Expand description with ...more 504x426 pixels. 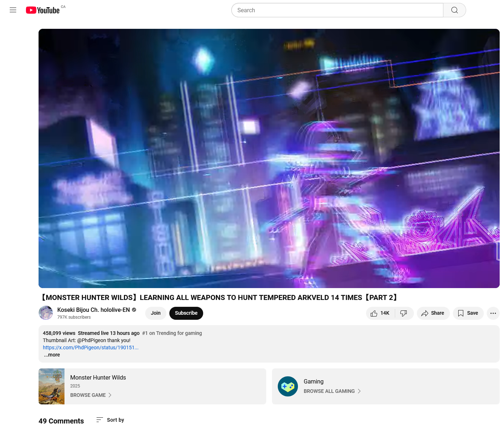[x=52, y=355]
